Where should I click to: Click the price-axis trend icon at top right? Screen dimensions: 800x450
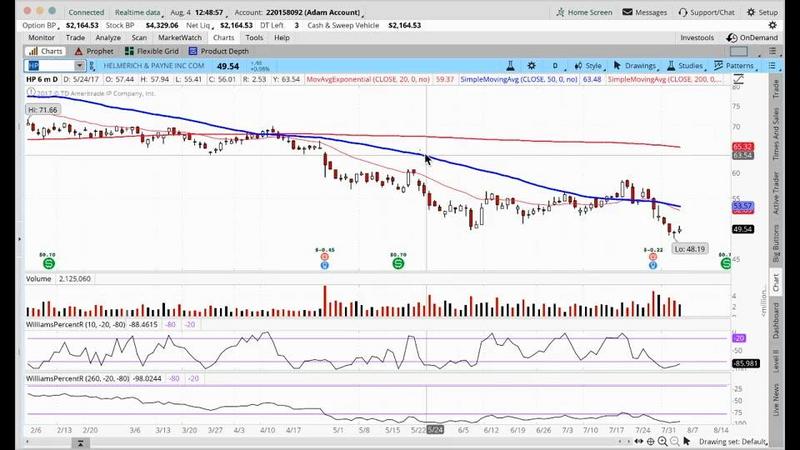pyautogui.click(x=738, y=79)
